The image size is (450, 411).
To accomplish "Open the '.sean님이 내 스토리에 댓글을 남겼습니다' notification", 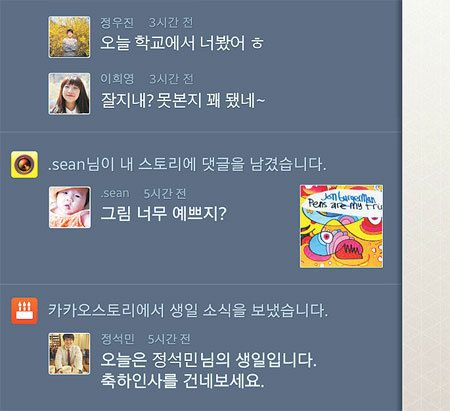I will tap(187, 164).
